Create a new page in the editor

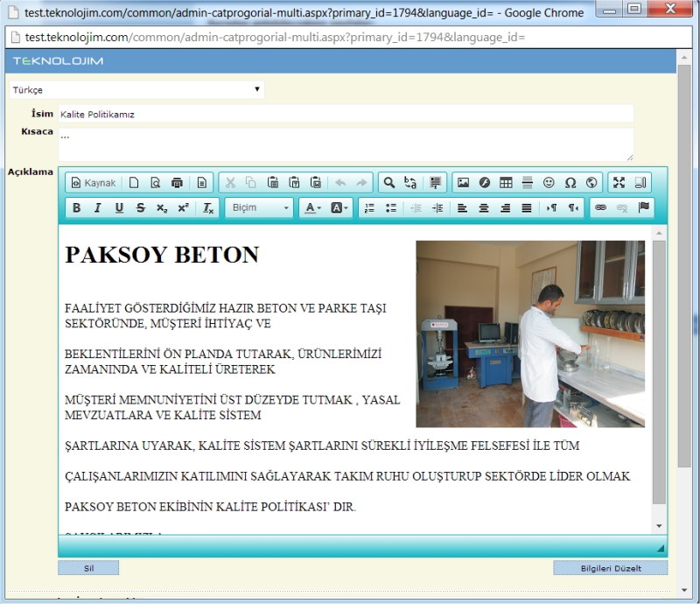[x=134, y=183]
